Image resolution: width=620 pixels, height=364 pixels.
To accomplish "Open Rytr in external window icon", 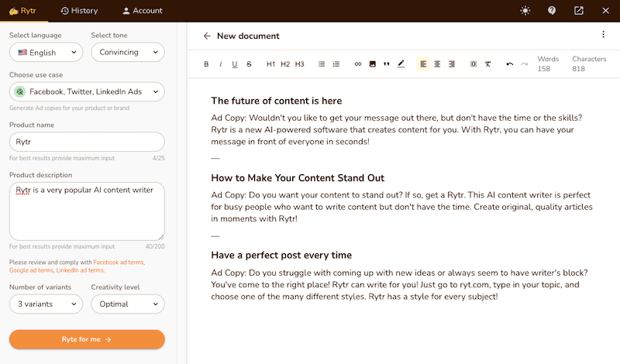I will (x=578, y=11).
